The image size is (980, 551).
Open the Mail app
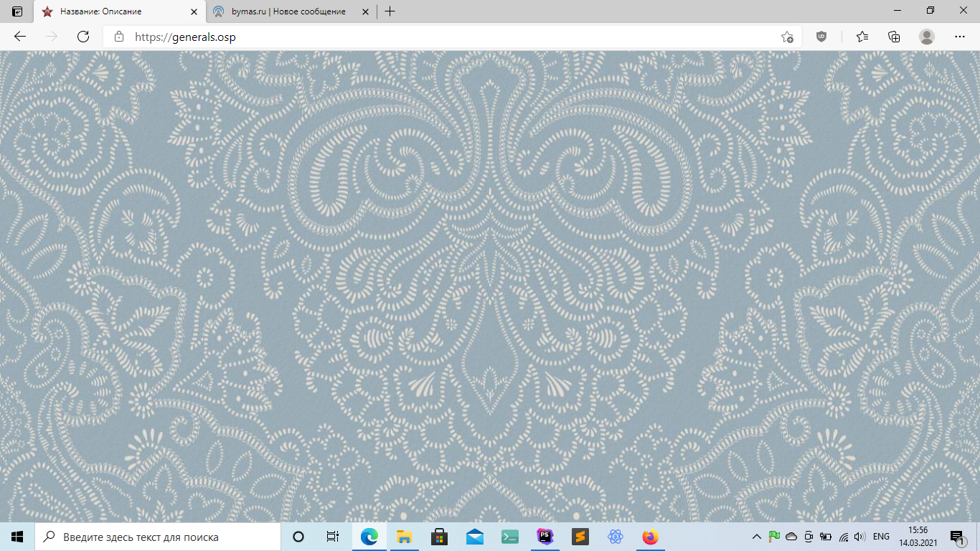pyautogui.click(x=475, y=537)
